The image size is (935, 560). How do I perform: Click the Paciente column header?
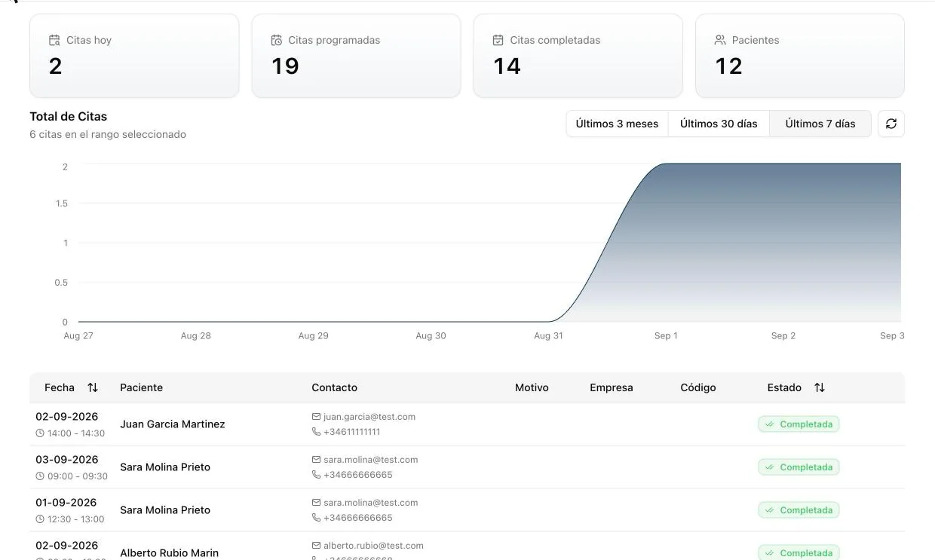click(x=141, y=387)
